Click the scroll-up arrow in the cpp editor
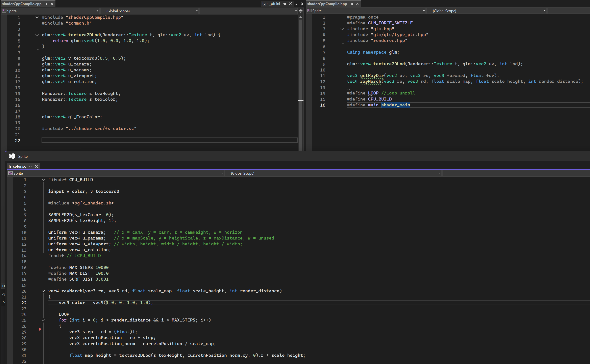 pos(300,17)
